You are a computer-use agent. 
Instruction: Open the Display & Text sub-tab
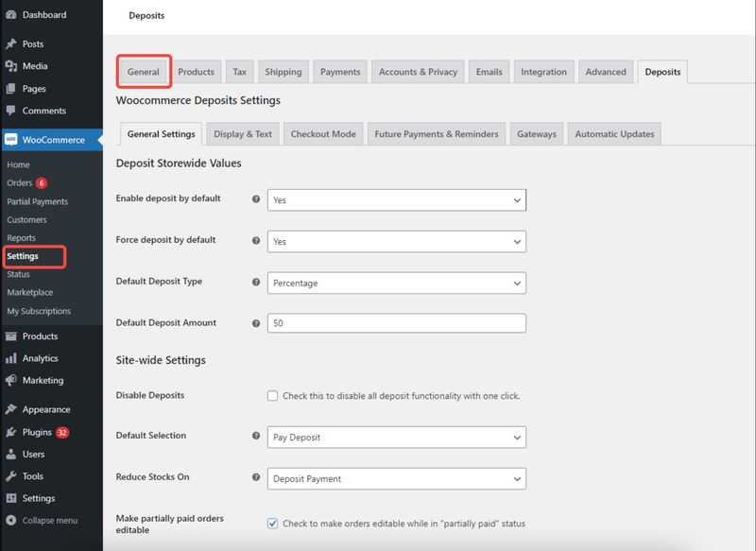click(243, 134)
